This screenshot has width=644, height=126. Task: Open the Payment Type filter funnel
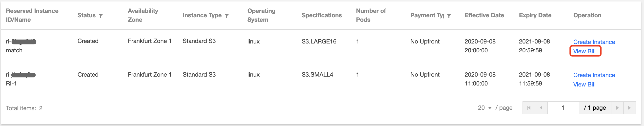point(449,16)
